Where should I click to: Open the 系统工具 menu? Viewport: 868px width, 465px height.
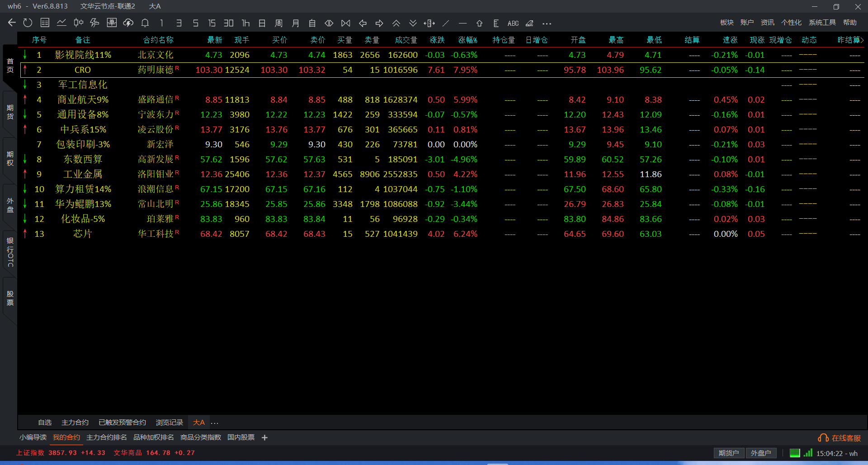click(822, 23)
